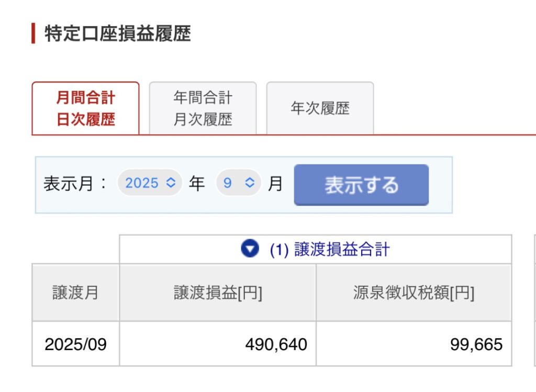
Task: Switch to the 年間合計 月次履歴 tab
Action: (203, 108)
